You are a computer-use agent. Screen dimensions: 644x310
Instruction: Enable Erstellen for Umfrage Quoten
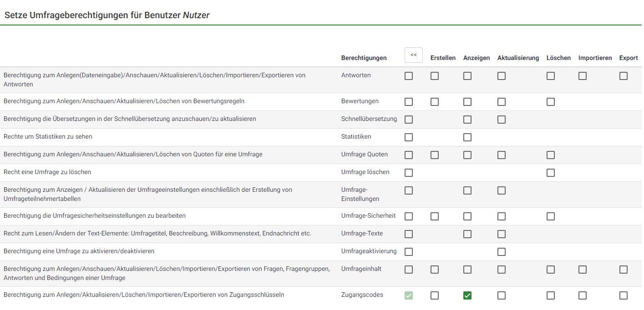435,155
